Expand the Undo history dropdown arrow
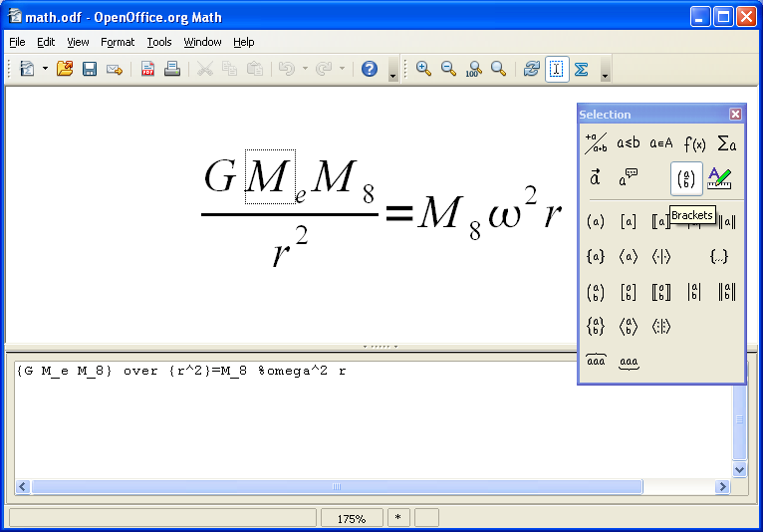This screenshot has height=532, width=763. point(303,69)
